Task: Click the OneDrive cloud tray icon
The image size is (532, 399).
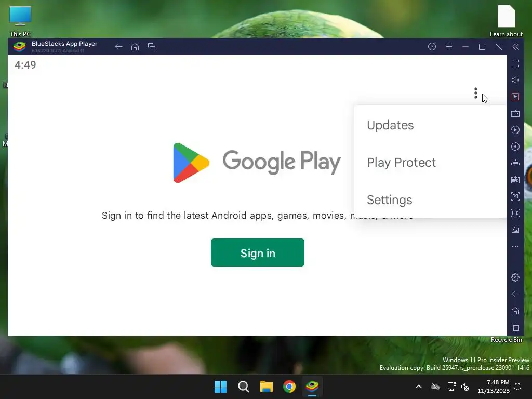Action: [x=435, y=387]
